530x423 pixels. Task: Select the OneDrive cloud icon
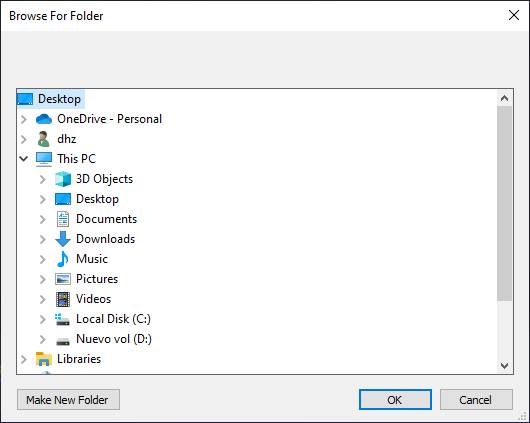(44, 119)
